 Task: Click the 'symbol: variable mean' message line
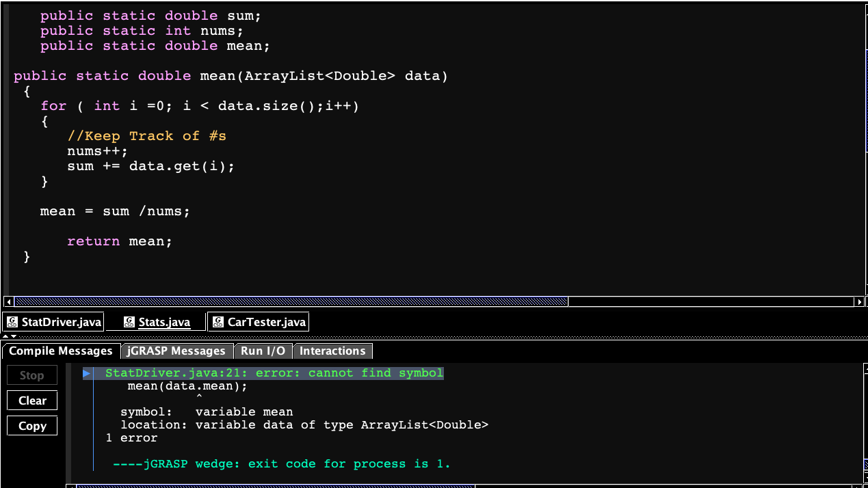(207, 412)
